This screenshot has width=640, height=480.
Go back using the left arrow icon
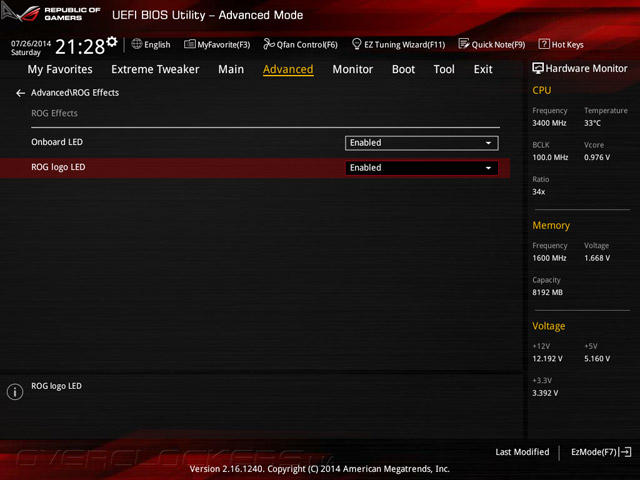(20, 93)
